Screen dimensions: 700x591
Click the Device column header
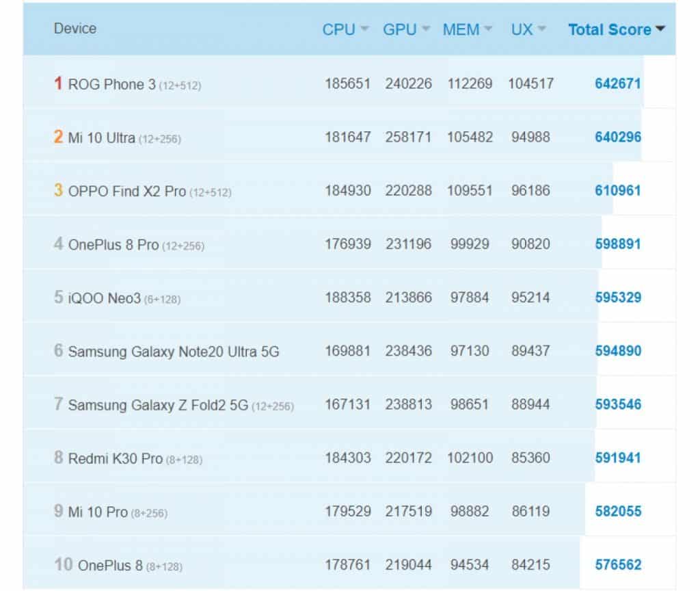75,28
